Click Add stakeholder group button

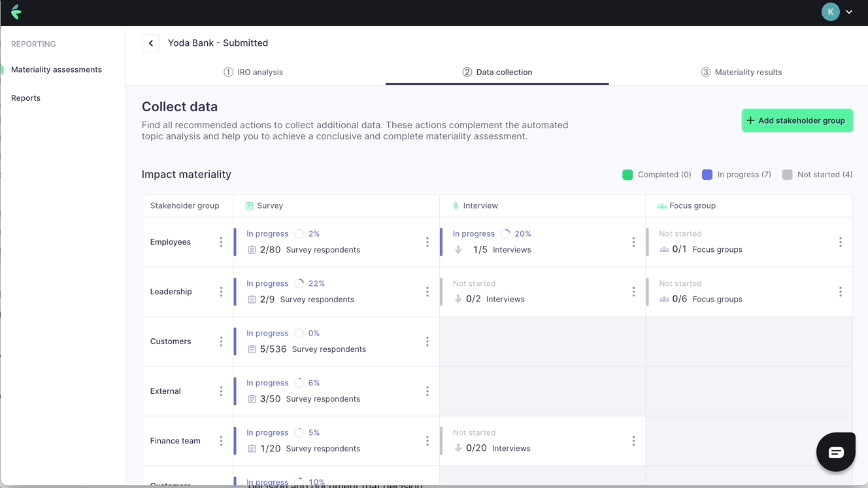pyautogui.click(x=797, y=120)
